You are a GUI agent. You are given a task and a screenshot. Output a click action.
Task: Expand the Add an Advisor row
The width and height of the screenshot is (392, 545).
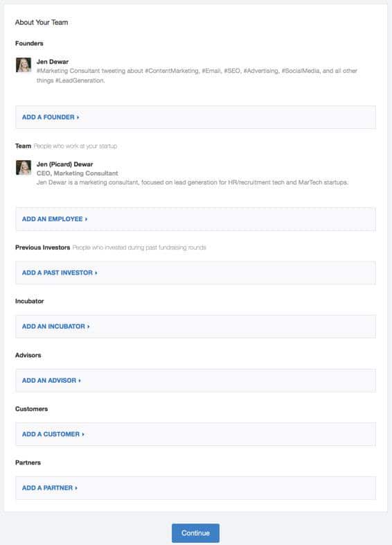(195, 381)
